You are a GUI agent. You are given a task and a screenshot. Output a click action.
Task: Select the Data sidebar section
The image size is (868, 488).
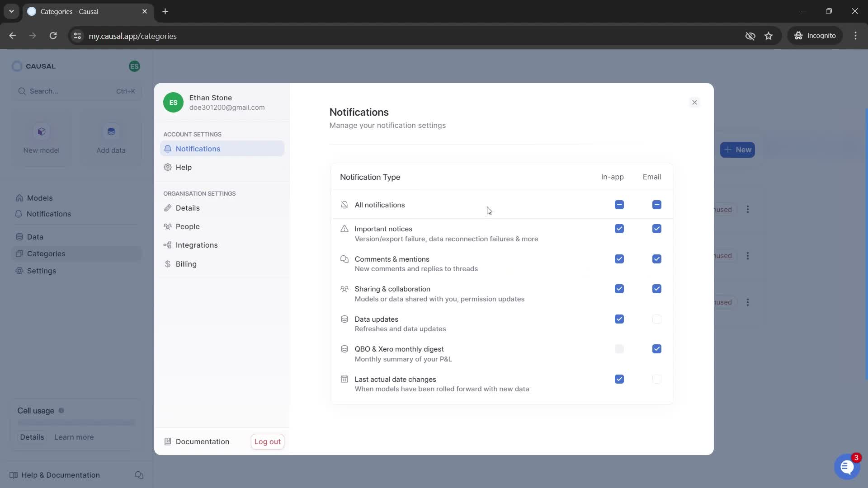(35, 237)
